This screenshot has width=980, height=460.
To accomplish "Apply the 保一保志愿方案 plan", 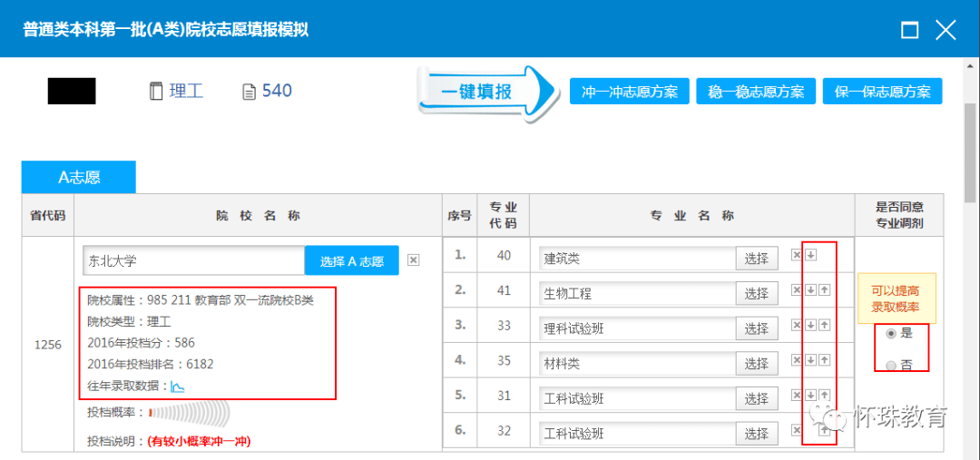I will [x=883, y=92].
